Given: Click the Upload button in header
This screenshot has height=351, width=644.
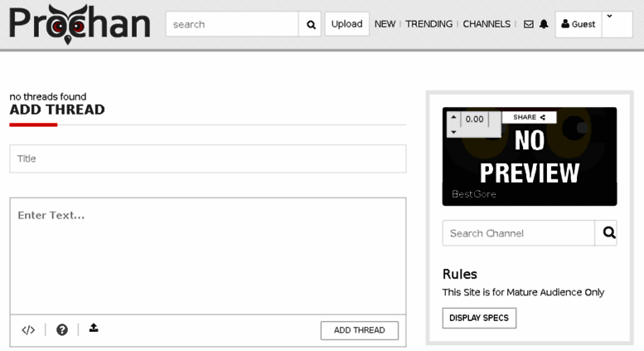Looking at the screenshot, I should [x=346, y=24].
